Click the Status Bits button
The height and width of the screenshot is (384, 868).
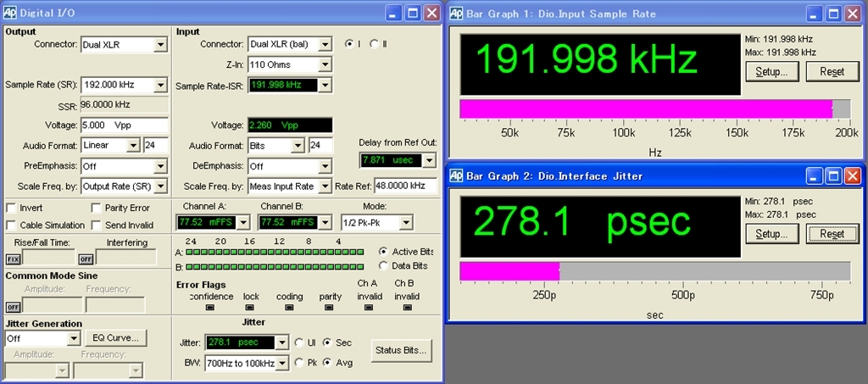click(x=402, y=350)
